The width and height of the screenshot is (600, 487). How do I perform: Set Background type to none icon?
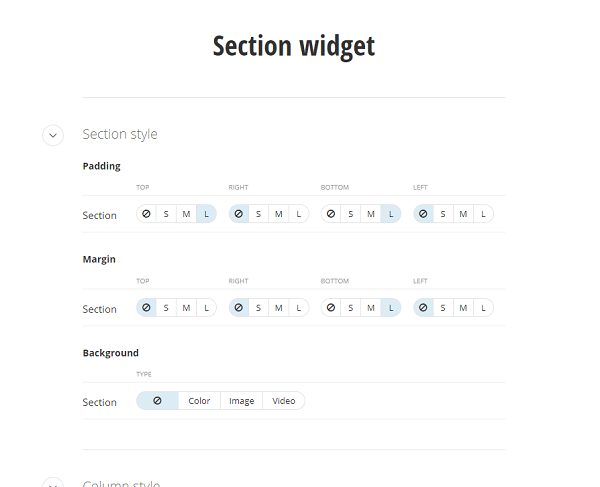coord(157,401)
